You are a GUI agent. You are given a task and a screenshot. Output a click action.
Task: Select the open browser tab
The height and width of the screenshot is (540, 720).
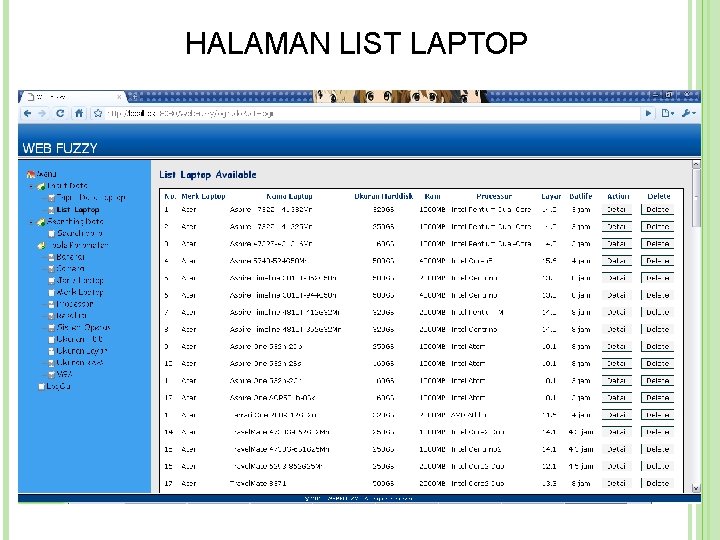pyautogui.click(x=73, y=97)
